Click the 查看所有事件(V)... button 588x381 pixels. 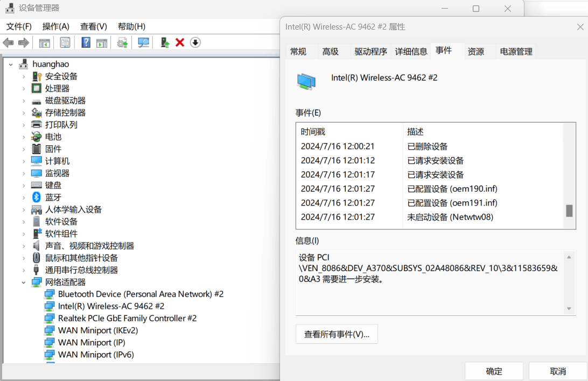pyautogui.click(x=337, y=334)
